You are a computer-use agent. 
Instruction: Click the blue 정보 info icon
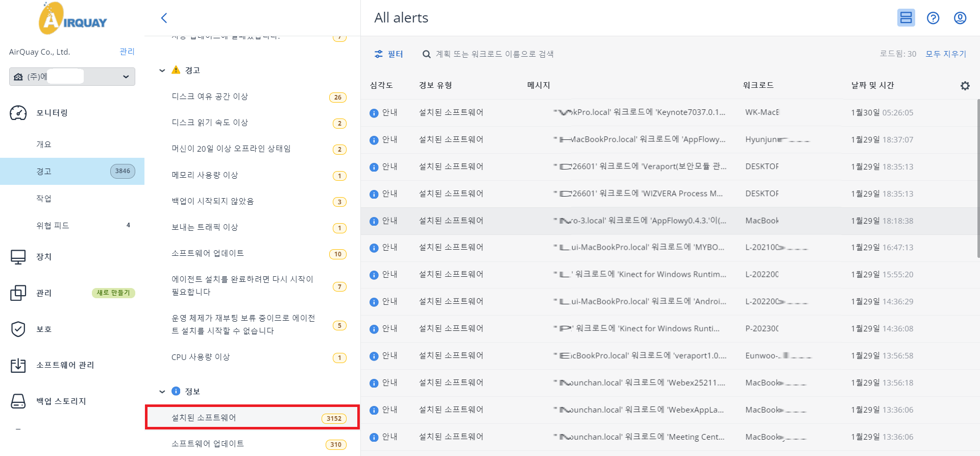tap(176, 391)
